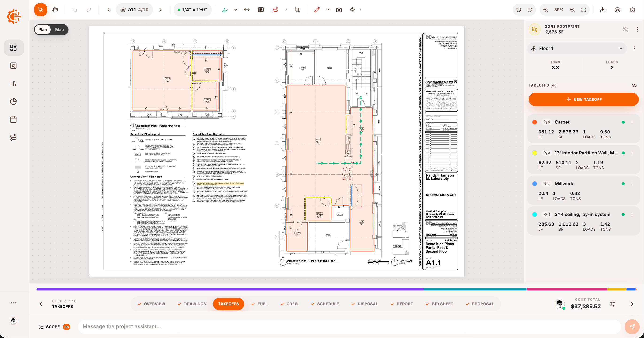Go to the Overview step
This screenshot has height=338, width=644.
[151, 304]
